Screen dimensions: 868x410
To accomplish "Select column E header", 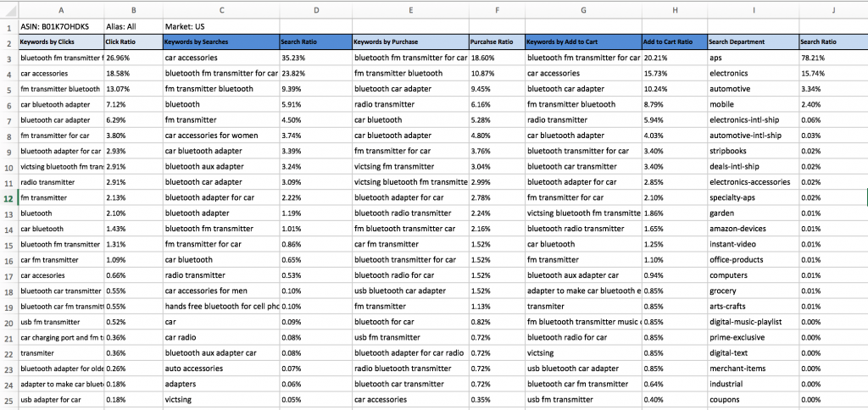I will click(x=411, y=10).
